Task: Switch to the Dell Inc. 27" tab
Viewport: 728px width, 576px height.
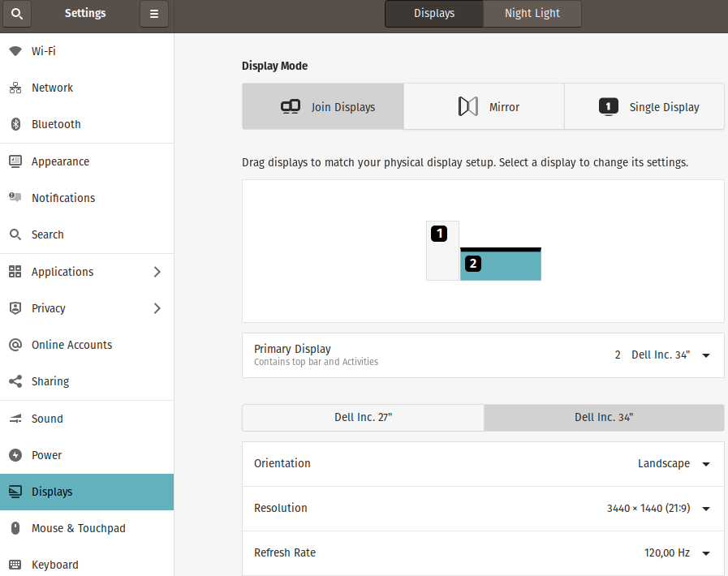Action: [363, 417]
